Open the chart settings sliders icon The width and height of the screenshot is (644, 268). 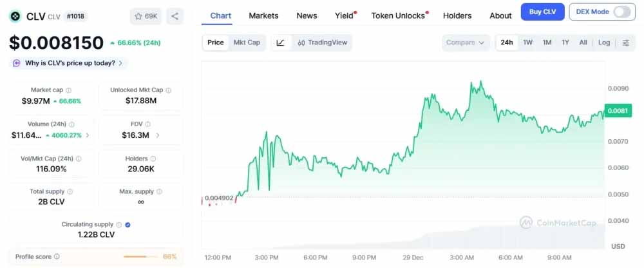tap(626, 43)
